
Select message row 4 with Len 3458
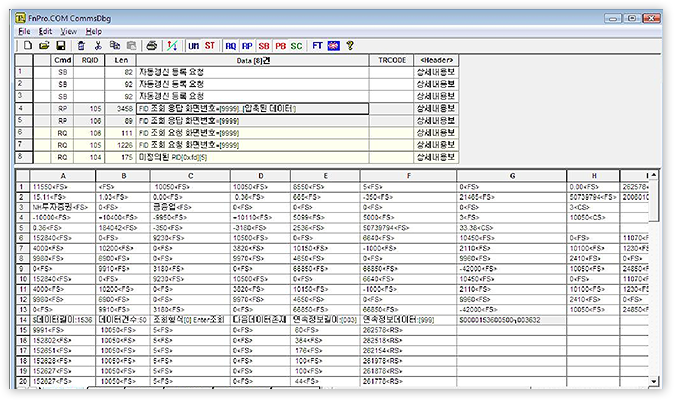click(x=237, y=109)
